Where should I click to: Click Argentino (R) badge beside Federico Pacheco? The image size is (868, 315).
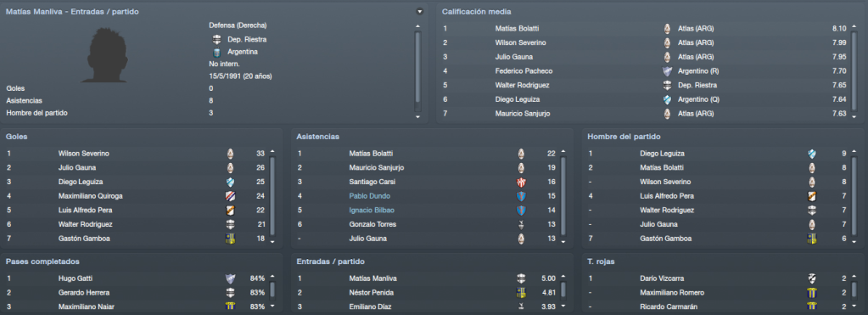tap(667, 71)
